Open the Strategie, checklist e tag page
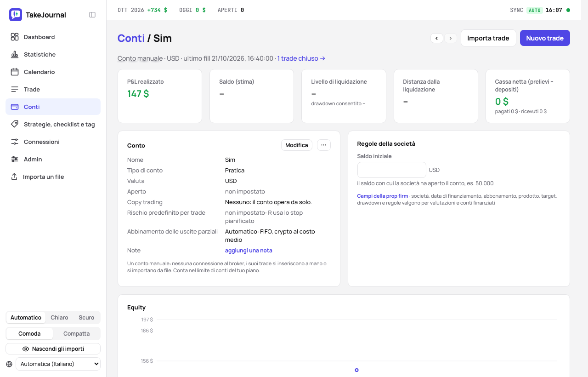The image size is (588, 377). (53, 124)
